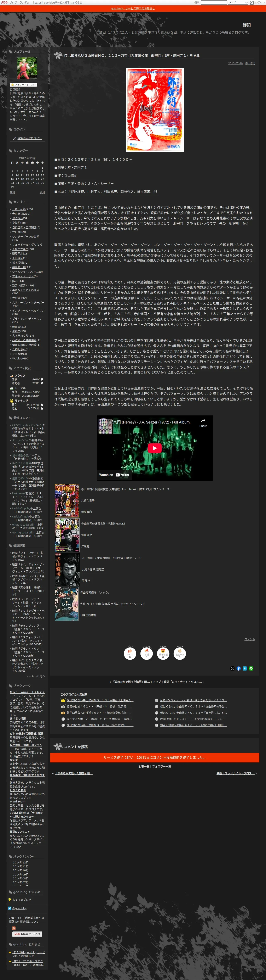The width and height of the screenshot is (266, 980).
Task: Open popular article 寺山修司ＮＯ．１３３ 上海異人
Action: click(x=100, y=700)
